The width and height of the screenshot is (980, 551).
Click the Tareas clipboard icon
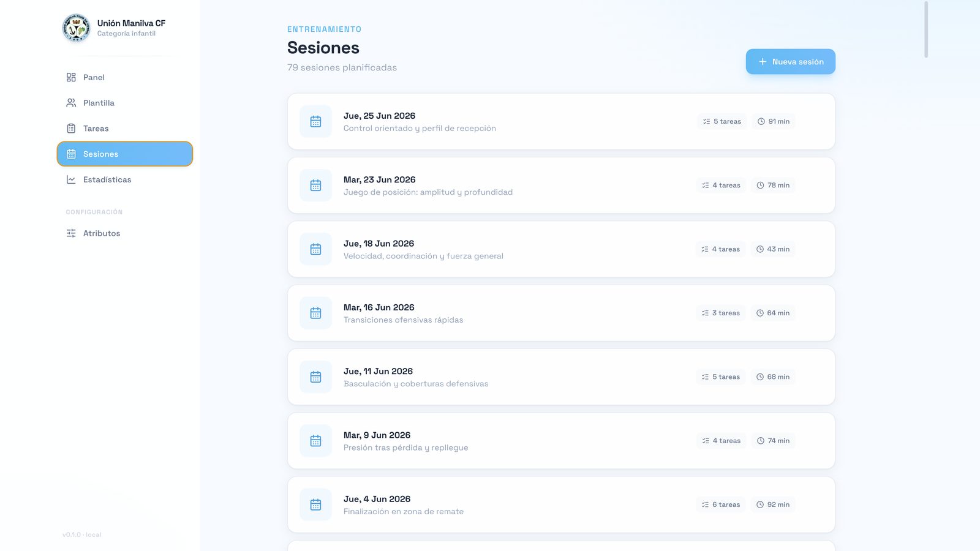pyautogui.click(x=71, y=129)
